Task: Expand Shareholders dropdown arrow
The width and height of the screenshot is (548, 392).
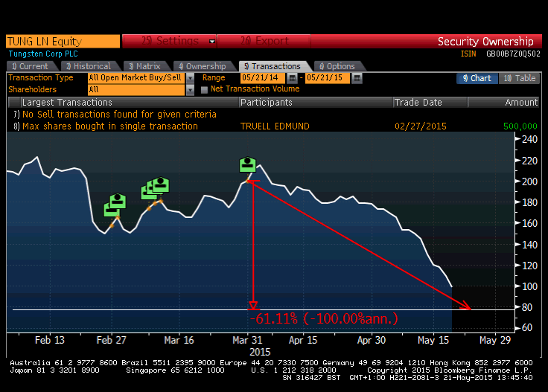Action: tap(190, 90)
